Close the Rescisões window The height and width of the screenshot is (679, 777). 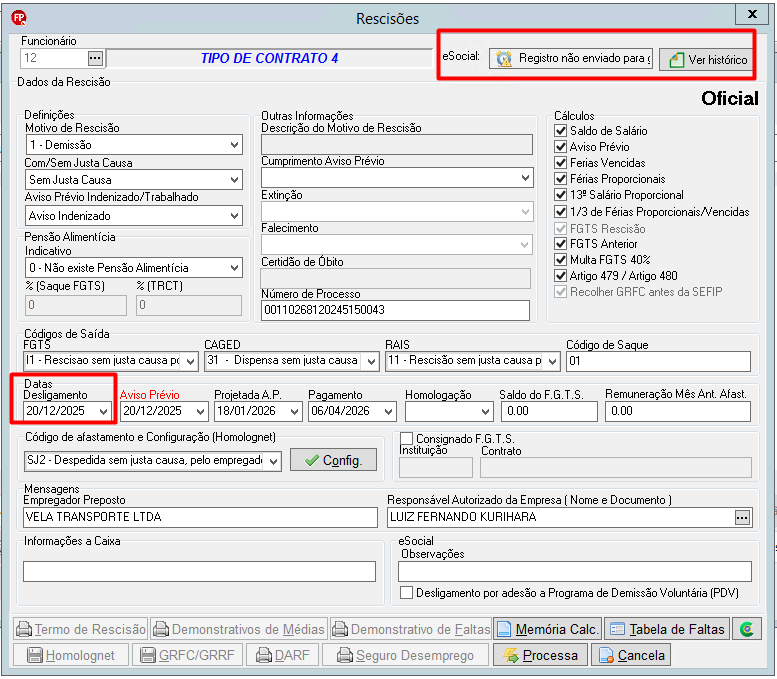point(752,14)
